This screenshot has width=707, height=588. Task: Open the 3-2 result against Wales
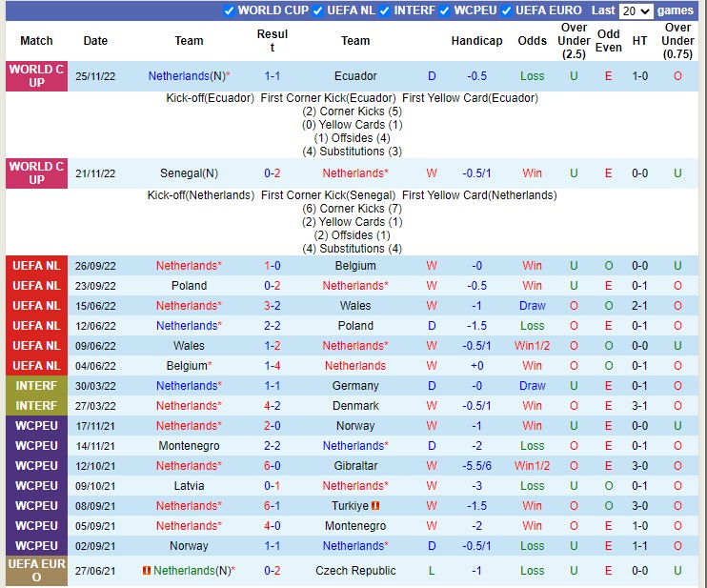coord(272,306)
